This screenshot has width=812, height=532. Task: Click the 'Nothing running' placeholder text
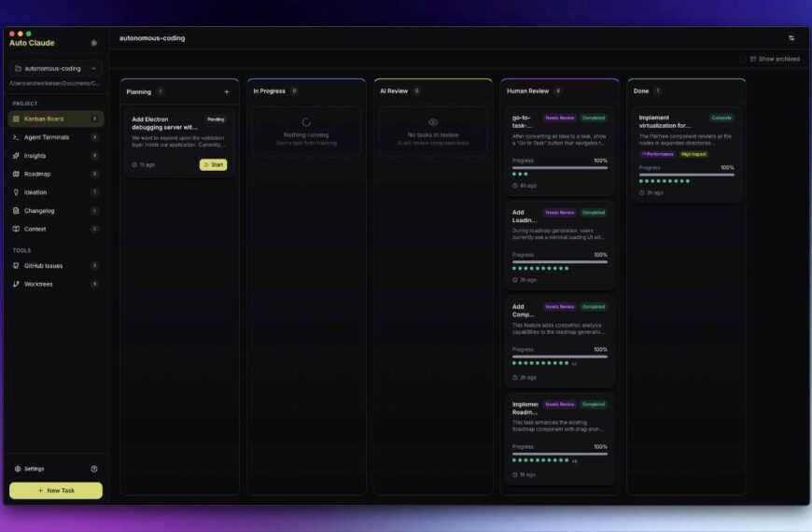306,134
